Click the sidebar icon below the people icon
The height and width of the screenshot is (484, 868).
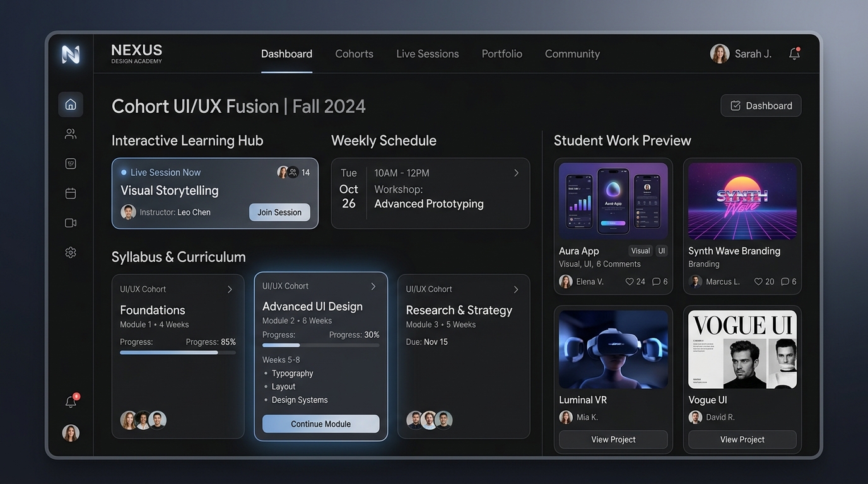(x=71, y=164)
